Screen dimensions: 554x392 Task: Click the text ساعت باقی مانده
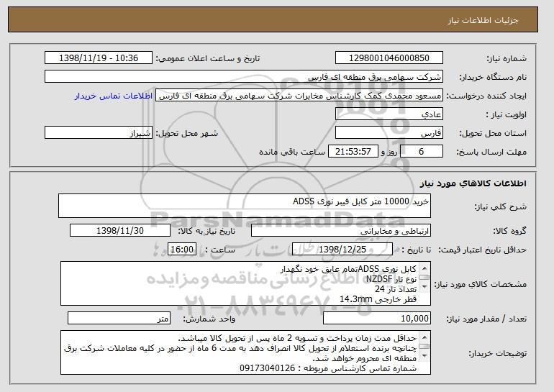292,152
